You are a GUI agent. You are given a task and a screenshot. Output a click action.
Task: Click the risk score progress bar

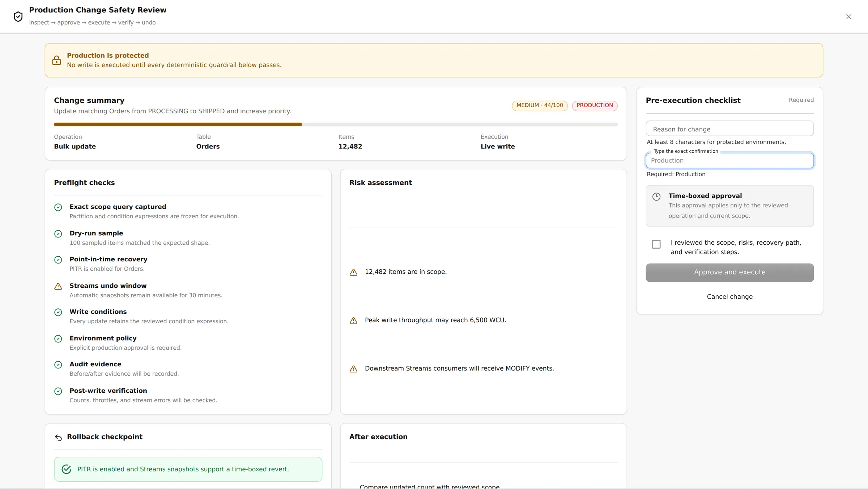336,125
